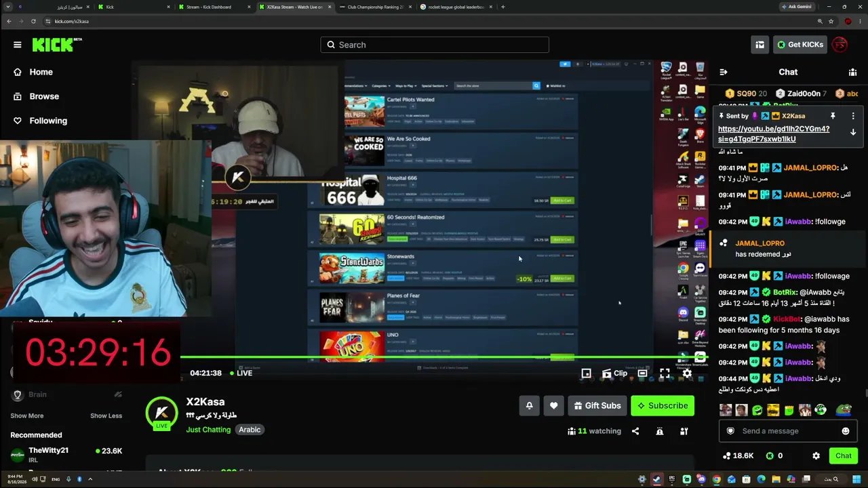Click the Send a message input

tap(787, 431)
